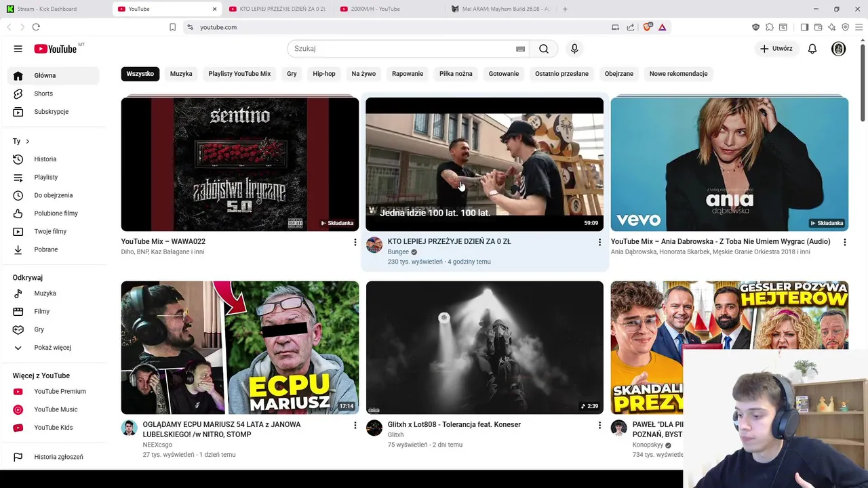868x488 pixels.
Task: Open YouTube Music link
Action: 53,409
